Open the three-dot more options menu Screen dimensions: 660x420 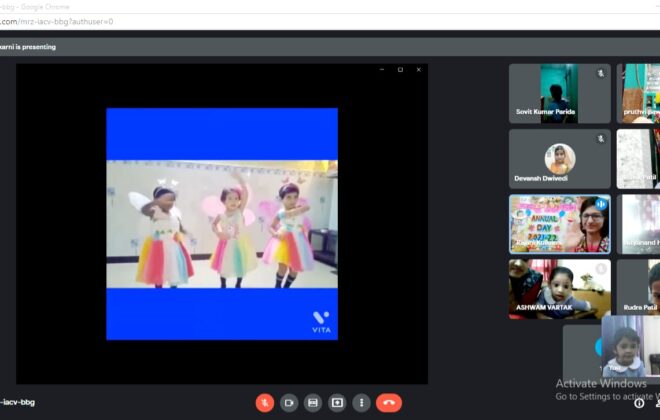[x=361, y=403]
